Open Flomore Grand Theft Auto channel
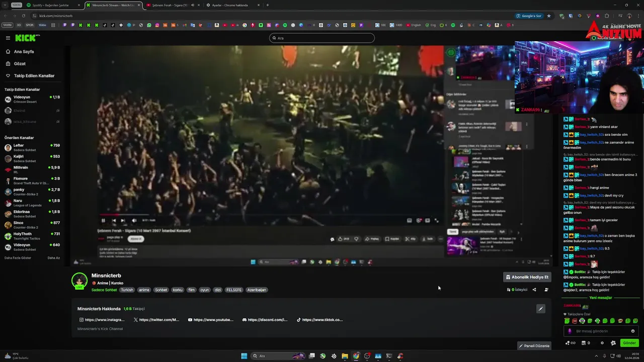The width and height of the screenshot is (644, 362). pos(32,180)
